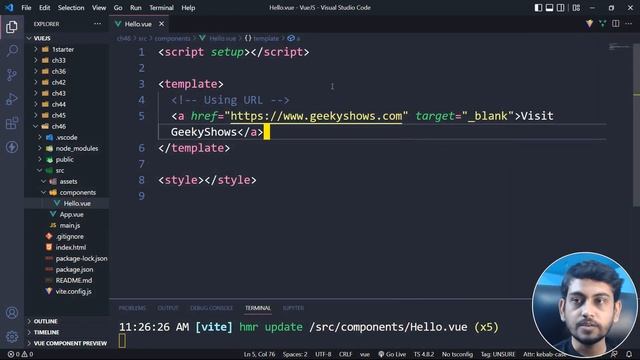The image size is (640, 360).
Task: Click errors and warnings status indicator
Action: tap(20, 354)
